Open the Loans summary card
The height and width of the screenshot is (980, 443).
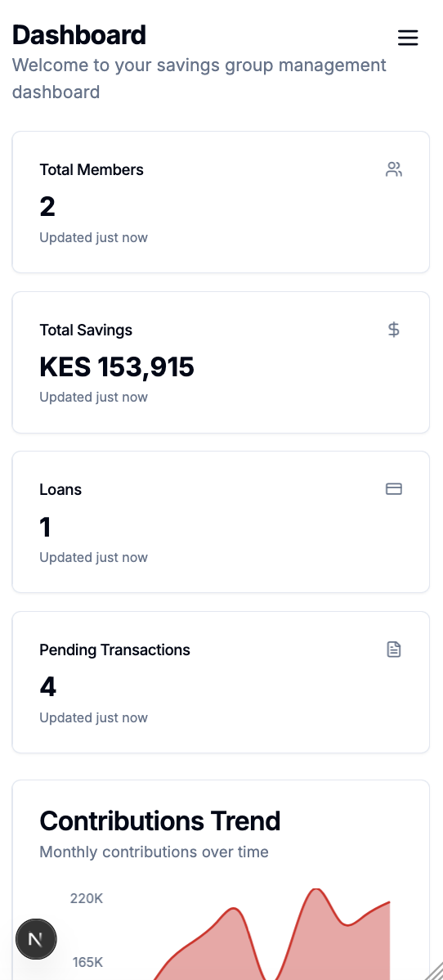[x=221, y=522]
